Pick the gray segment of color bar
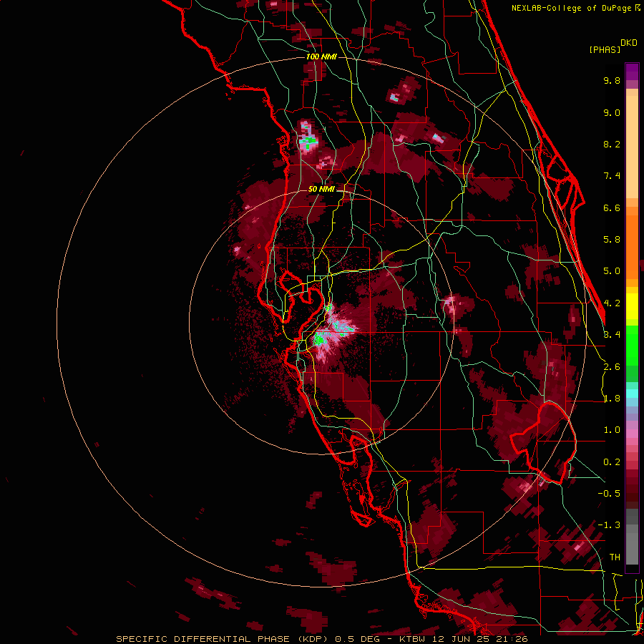Image resolution: width=644 pixels, height=644 pixels. coord(632,538)
